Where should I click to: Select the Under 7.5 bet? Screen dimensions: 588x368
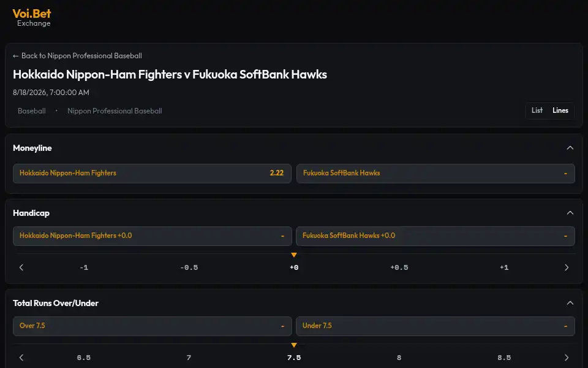point(435,326)
